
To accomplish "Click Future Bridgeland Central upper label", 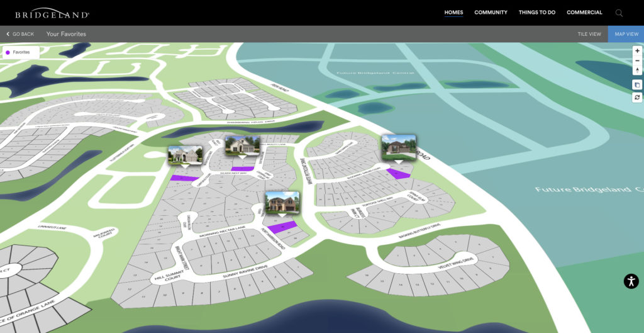I will click(375, 73).
